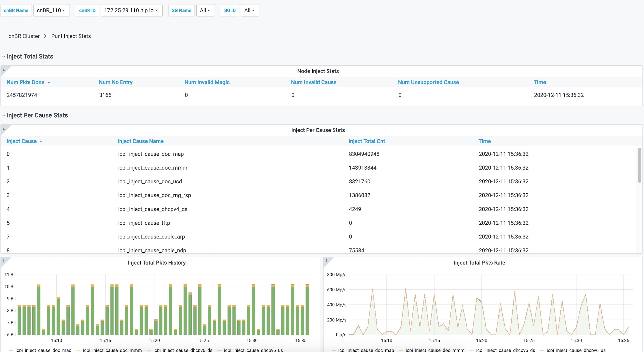Sort by Num Unsupported Cause column

(429, 82)
